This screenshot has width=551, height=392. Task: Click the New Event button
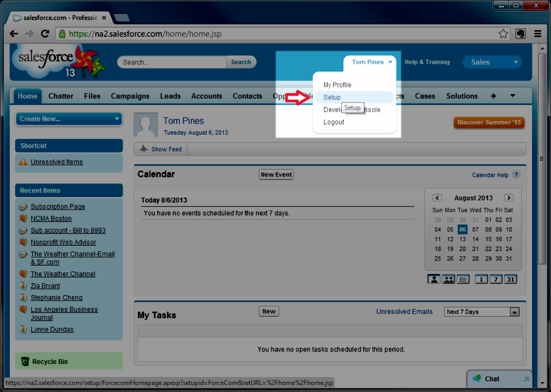point(276,175)
